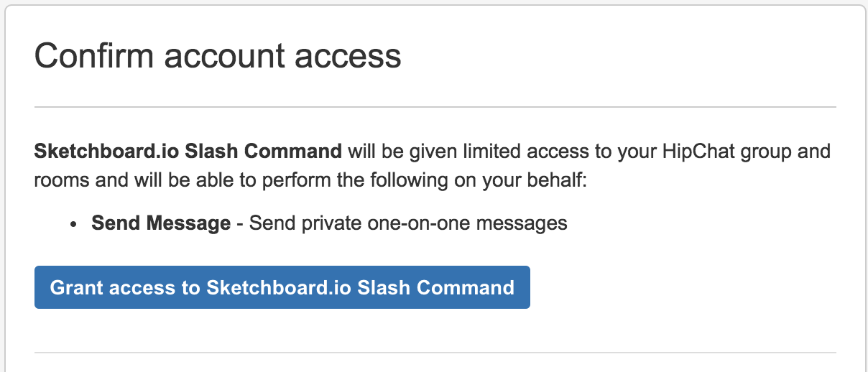This screenshot has height=372, width=868.
Task: Click Slash Command text on the blue button
Action: (x=436, y=287)
